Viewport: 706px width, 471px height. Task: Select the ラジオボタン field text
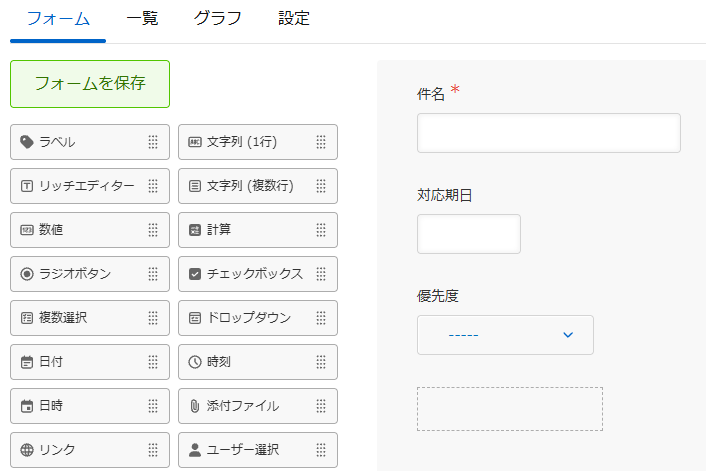pyautogui.click(x=75, y=274)
